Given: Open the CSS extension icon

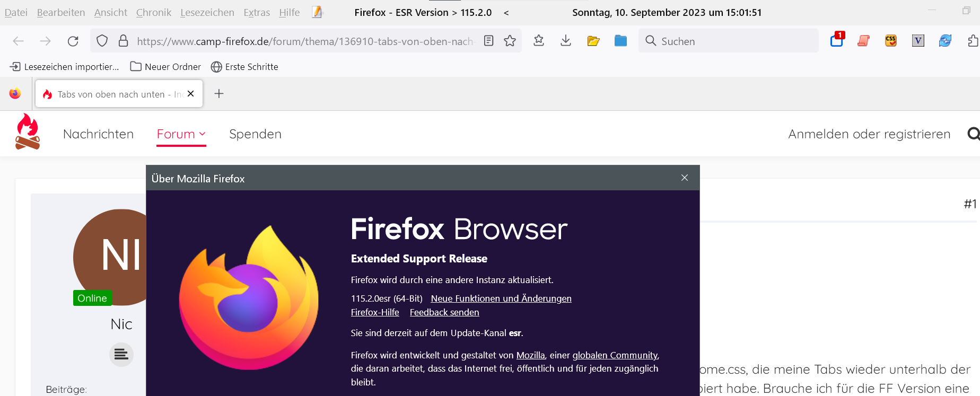Looking at the screenshot, I should pyautogui.click(x=891, y=41).
